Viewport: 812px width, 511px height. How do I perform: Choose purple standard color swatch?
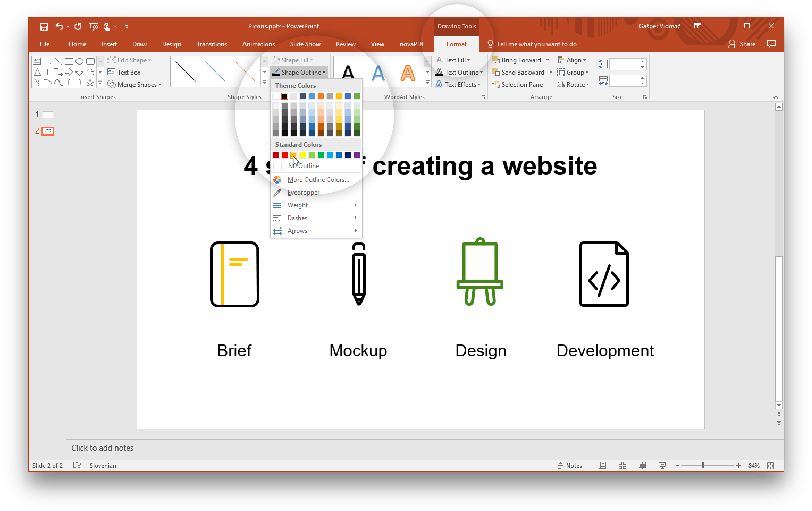[357, 155]
